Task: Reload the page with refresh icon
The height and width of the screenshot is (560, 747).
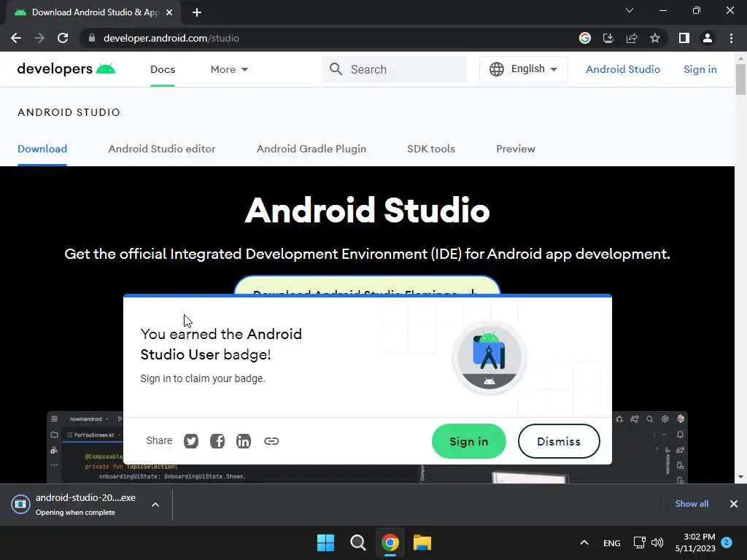Action: click(63, 38)
